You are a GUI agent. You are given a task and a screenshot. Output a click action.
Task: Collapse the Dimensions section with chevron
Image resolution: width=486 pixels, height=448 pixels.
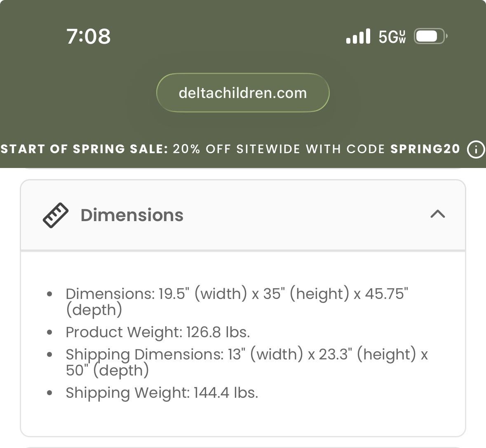click(x=438, y=214)
